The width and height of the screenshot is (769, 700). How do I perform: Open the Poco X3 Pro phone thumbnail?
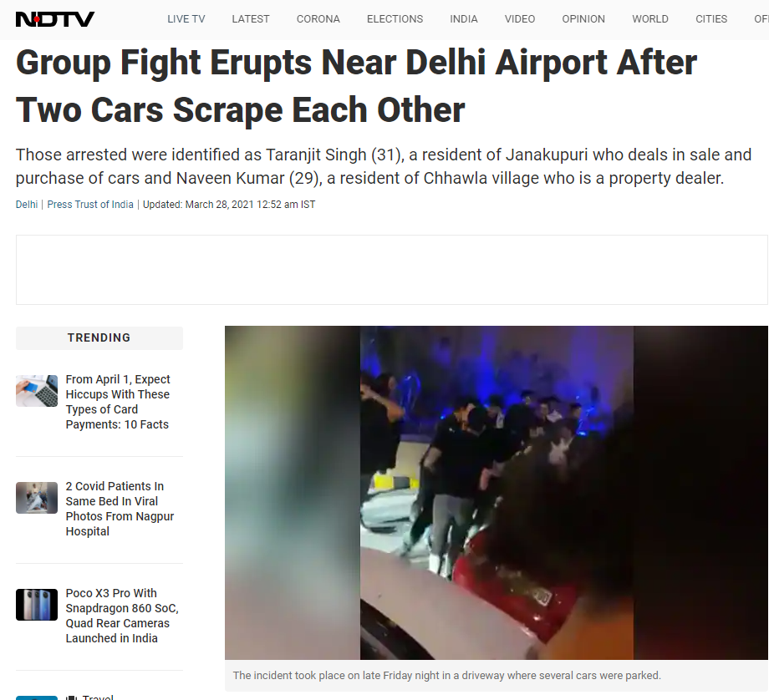tap(37, 605)
